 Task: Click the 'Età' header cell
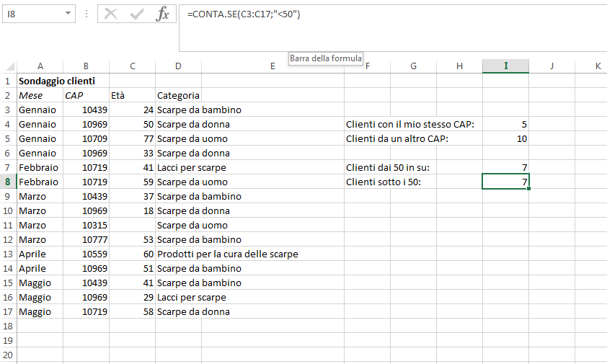(x=133, y=95)
